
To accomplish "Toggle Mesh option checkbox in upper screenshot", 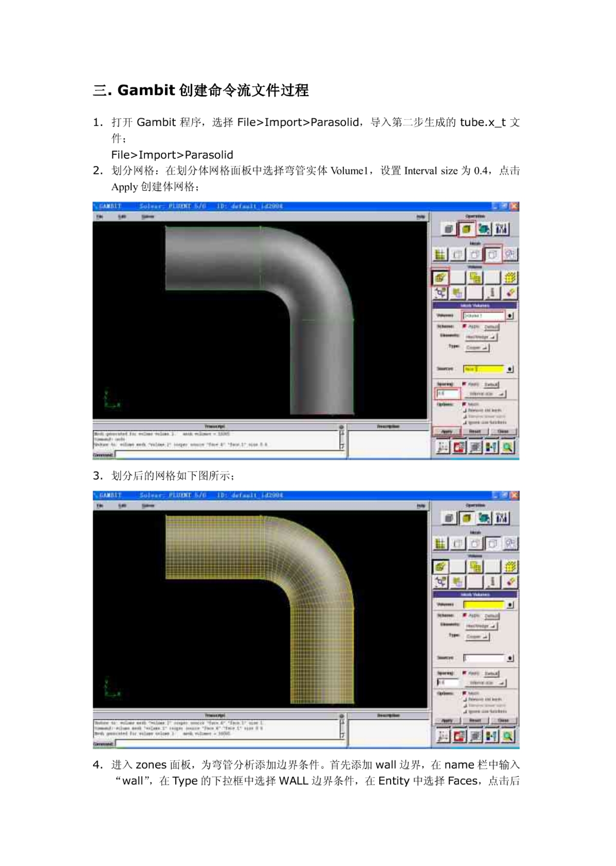I will (x=465, y=404).
